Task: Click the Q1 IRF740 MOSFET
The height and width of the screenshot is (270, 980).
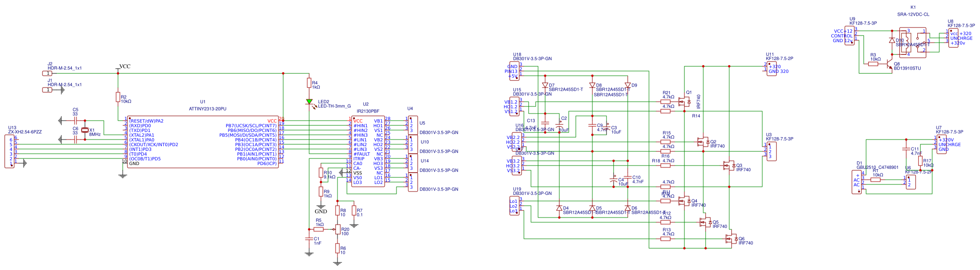Action: click(683, 101)
